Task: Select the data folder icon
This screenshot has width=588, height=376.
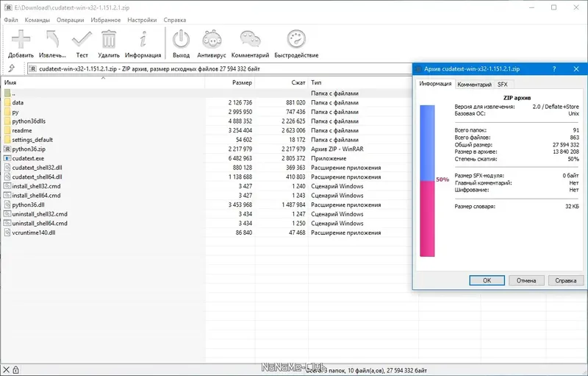Action: pos(7,102)
